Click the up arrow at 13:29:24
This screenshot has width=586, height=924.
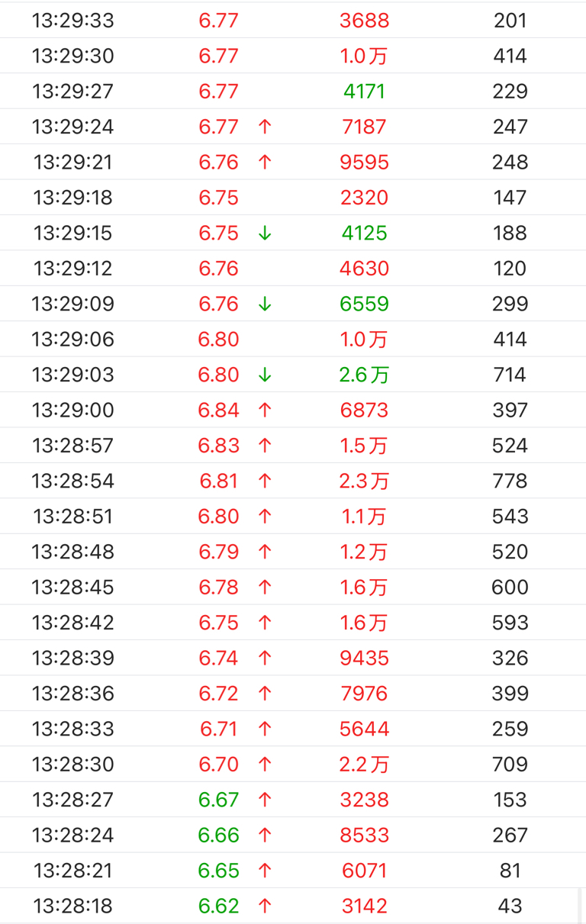265,127
